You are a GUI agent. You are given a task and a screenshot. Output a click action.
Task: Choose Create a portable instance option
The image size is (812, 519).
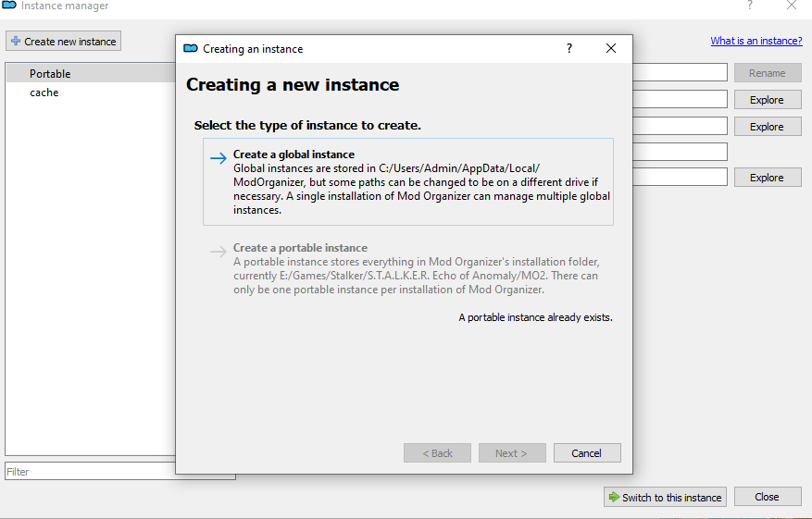click(x=408, y=268)
